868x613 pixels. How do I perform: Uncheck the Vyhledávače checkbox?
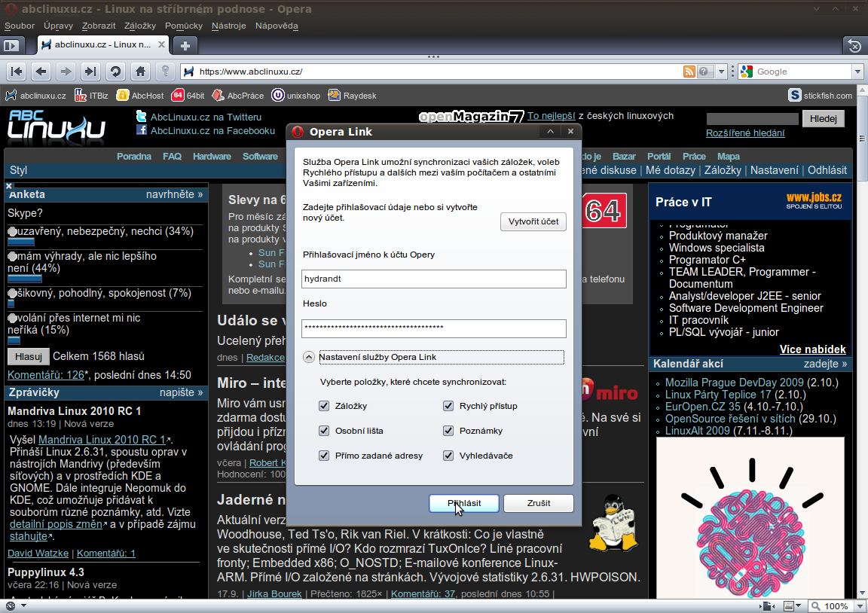coord(448,456)
